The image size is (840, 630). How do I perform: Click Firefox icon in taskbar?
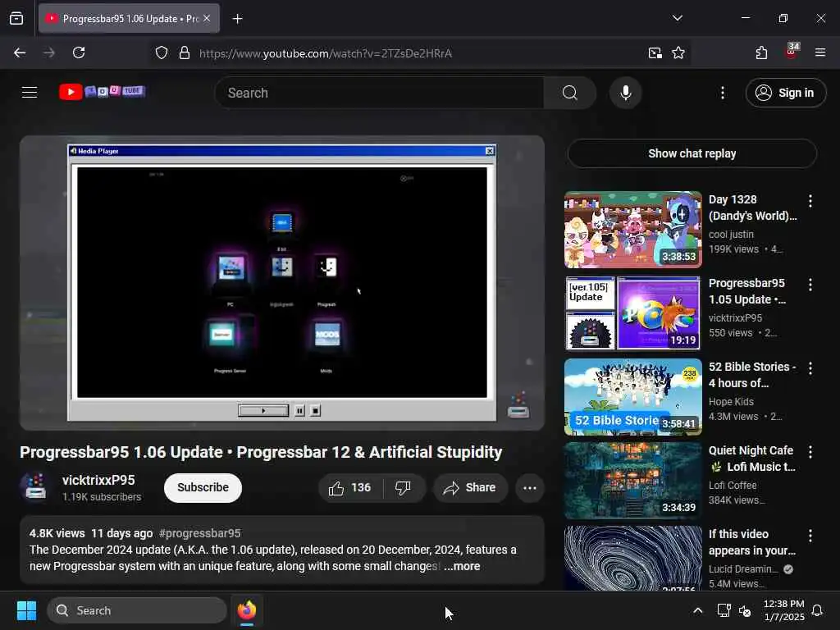click(247, 610)
